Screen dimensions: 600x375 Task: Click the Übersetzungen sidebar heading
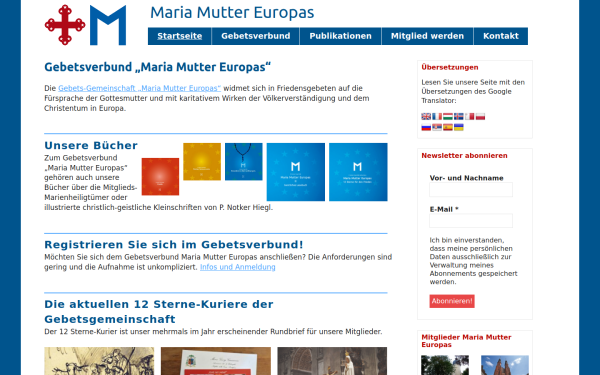pyautogui.click(x=450, y=67)
